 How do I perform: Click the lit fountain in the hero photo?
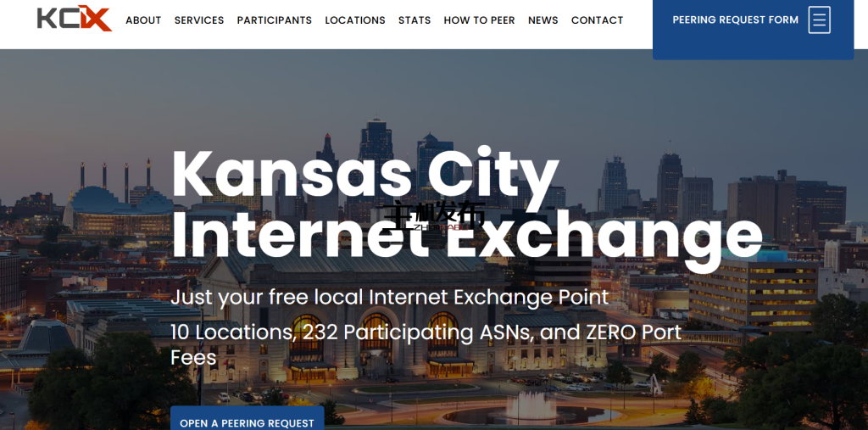click(x=531, y=407)
